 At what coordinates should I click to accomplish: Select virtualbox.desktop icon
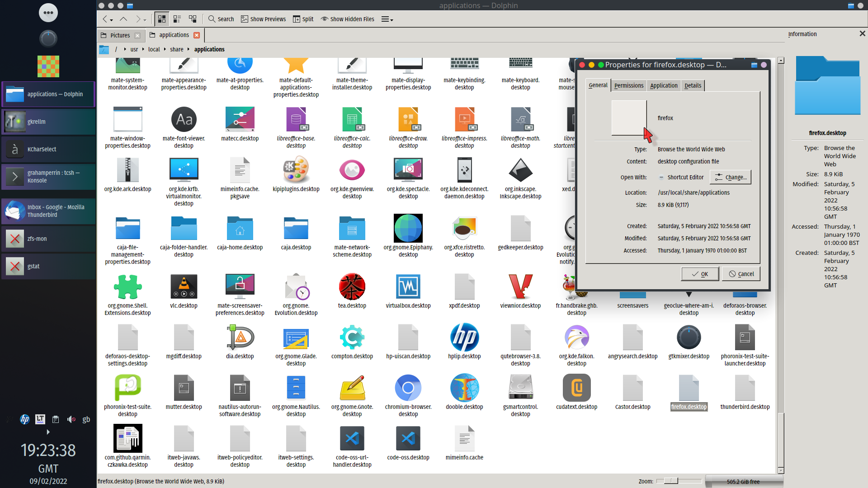[x=408, y=287]
